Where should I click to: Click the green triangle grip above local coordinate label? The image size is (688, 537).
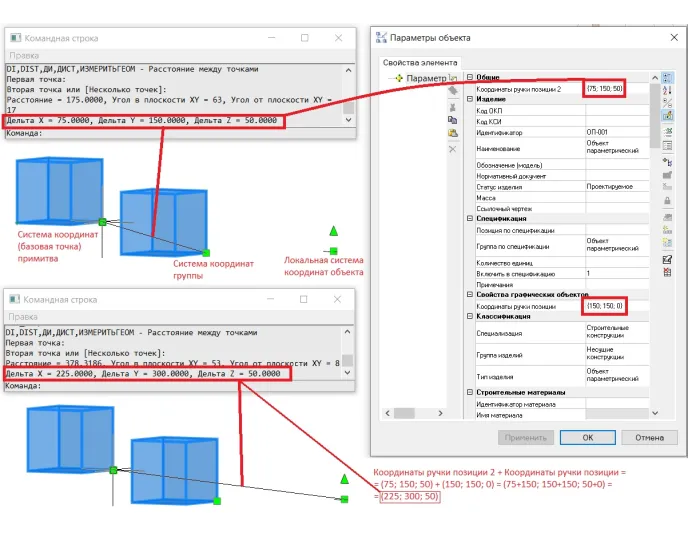pyautogui.click(x=333, y=231)
